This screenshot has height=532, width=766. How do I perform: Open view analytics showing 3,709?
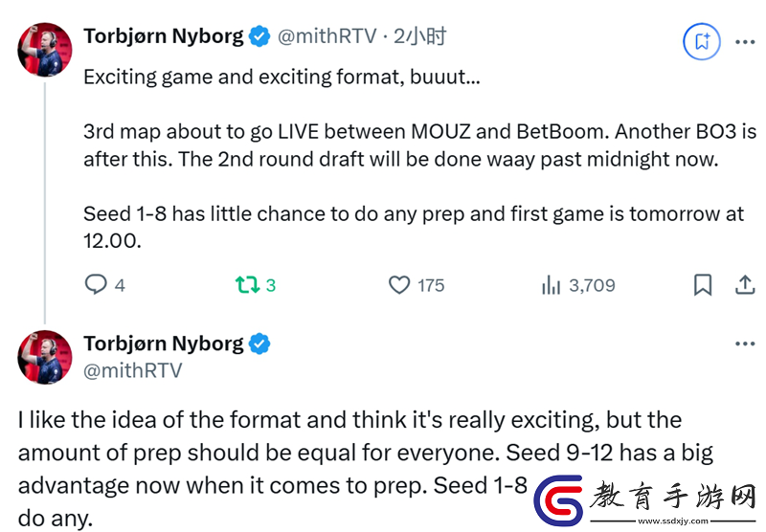click(551, 285)
